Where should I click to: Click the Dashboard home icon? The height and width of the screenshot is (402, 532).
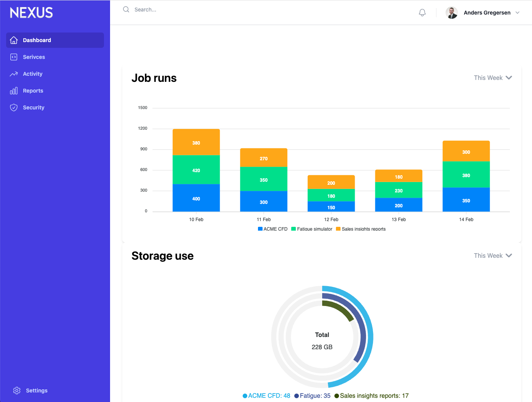point(14,40)
